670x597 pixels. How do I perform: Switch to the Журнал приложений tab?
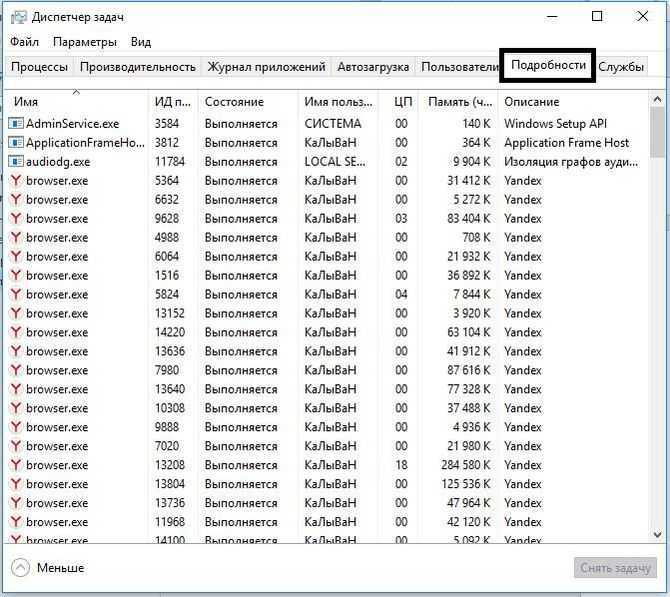266,67
